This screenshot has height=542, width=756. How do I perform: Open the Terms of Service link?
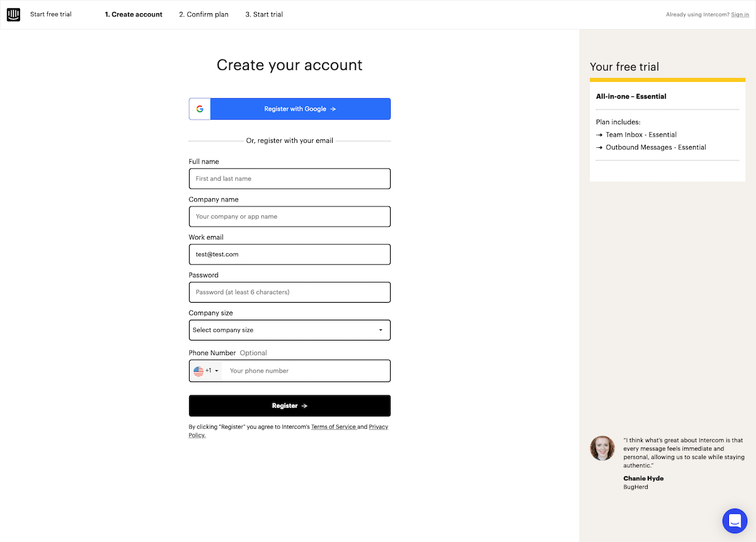pyautogui.click(x=334, y=427)
